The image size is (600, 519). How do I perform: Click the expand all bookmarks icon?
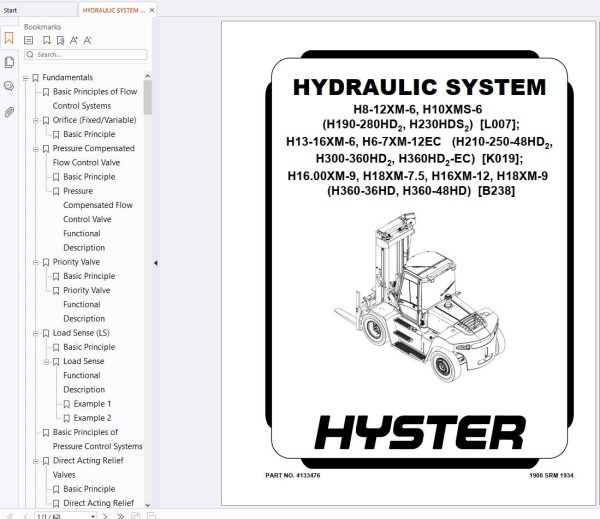click(29, 40)
